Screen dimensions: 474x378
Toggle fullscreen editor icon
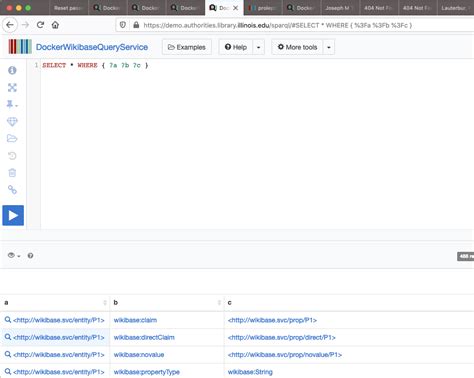coord(12,88)
